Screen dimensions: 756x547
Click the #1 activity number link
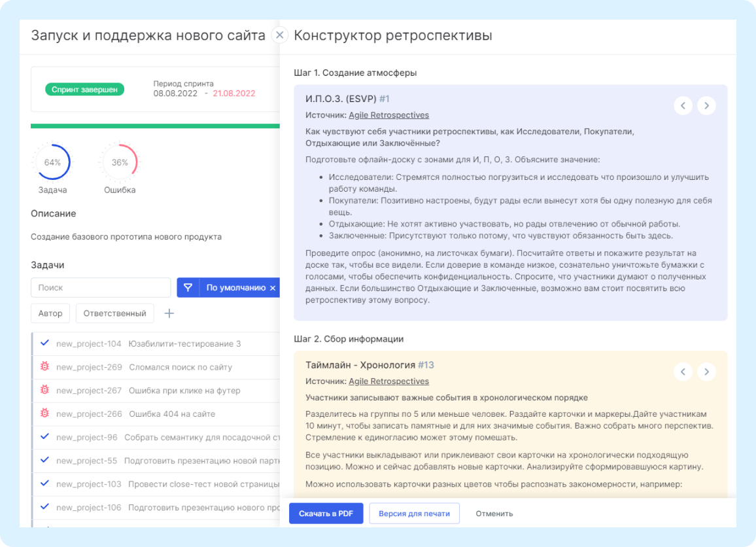pos(385,99)
